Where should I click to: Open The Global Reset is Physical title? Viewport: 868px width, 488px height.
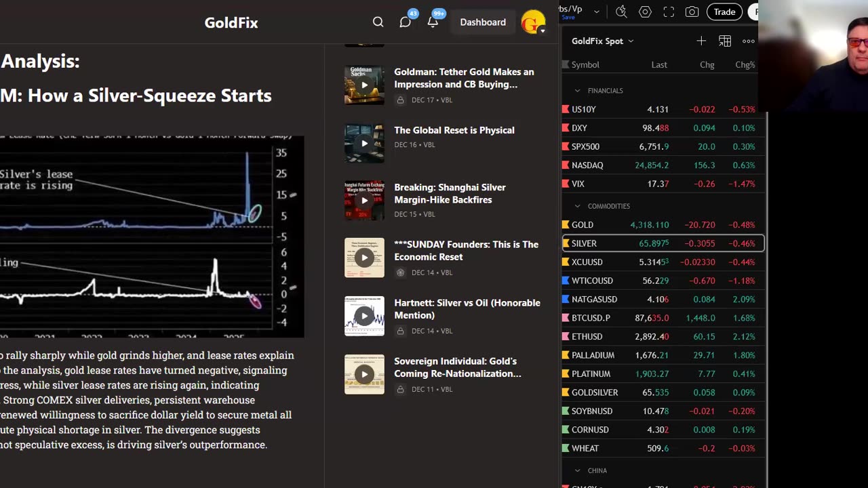[454, 130]
